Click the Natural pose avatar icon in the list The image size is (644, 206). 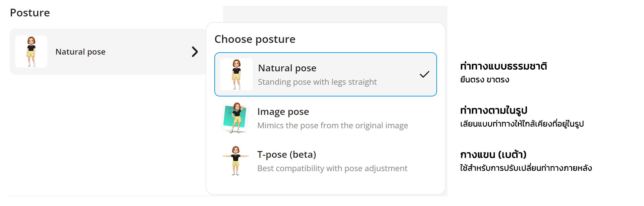coord(236,74)
